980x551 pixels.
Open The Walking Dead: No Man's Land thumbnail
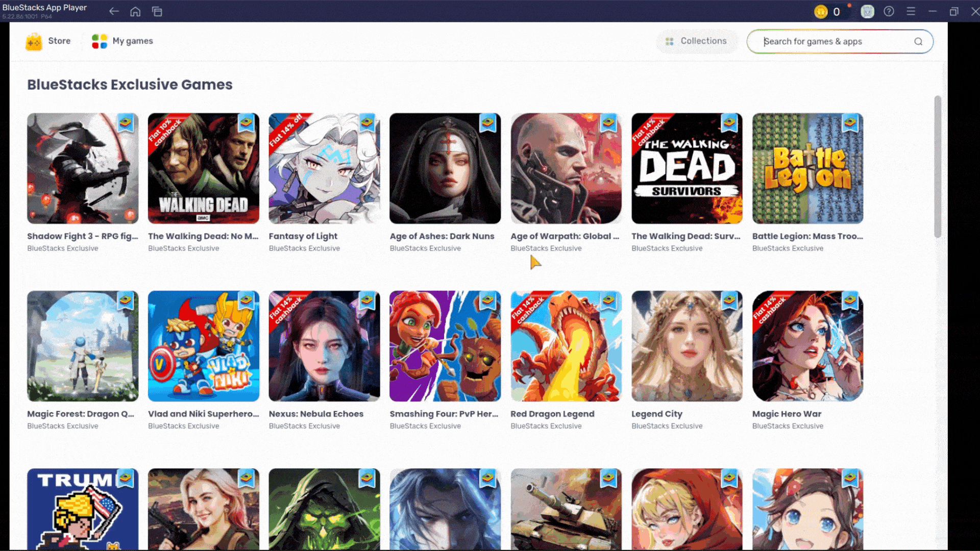point(204,168)
